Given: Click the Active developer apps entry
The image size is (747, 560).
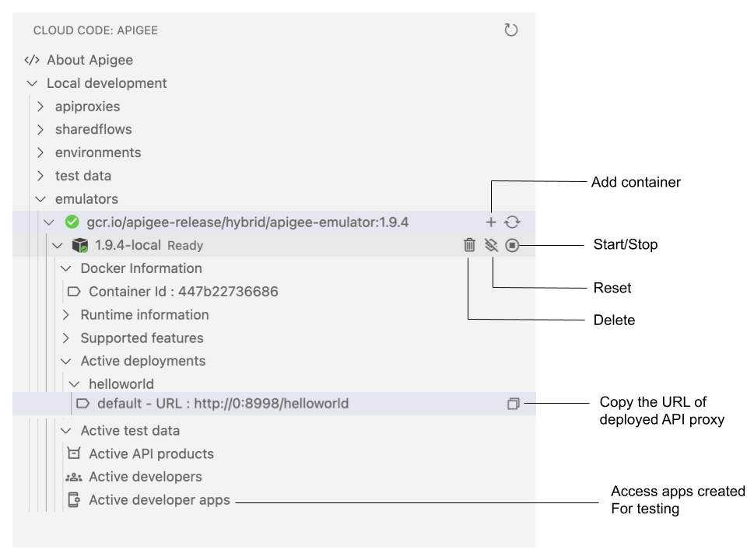Looking at the screenshot, I should tap(158, 500).
